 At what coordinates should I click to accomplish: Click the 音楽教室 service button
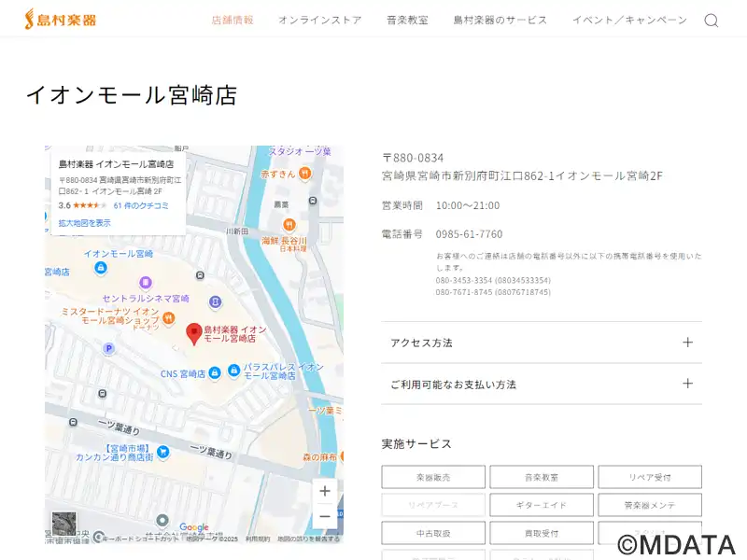tap(542, 477)
